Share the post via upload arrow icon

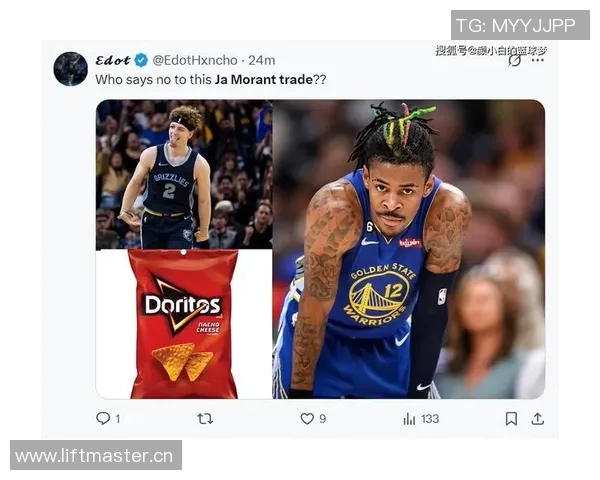click(x=538, y=419)
